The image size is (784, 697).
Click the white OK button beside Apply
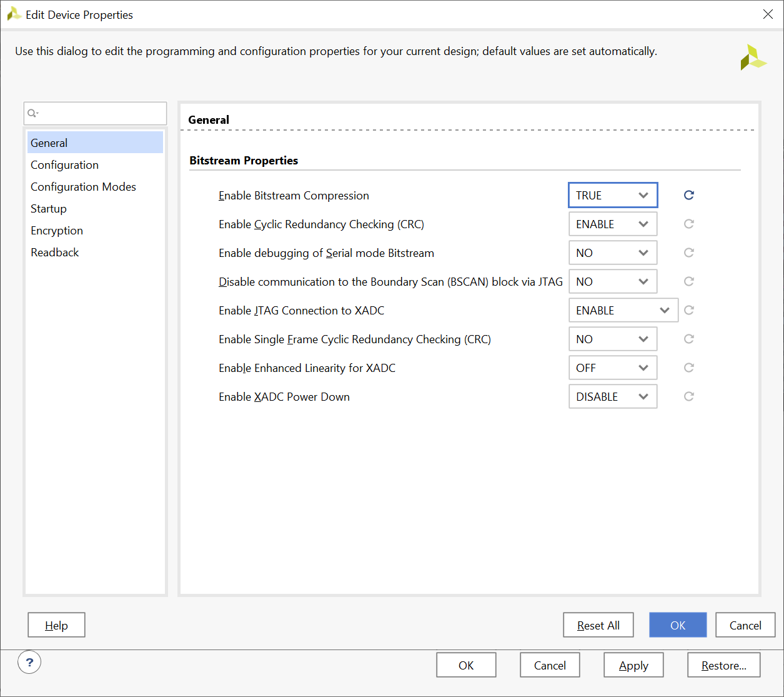pos(466,665)
